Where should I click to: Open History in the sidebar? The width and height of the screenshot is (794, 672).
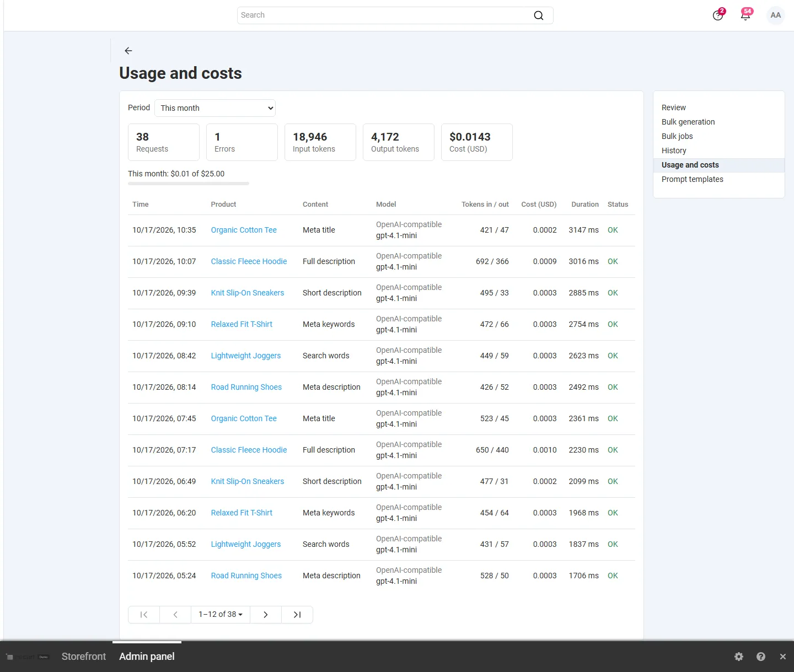tap(674, 150)
